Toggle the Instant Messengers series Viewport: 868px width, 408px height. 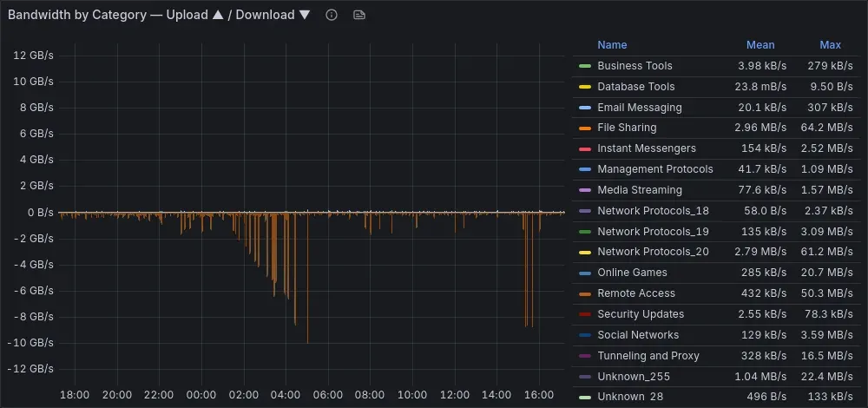tap(648, 148)
